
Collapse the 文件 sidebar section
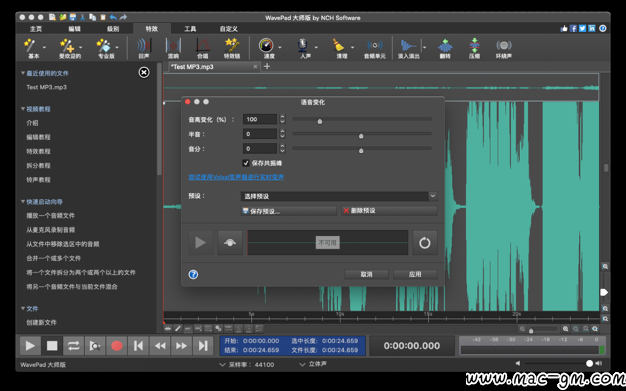coord(23,308)
